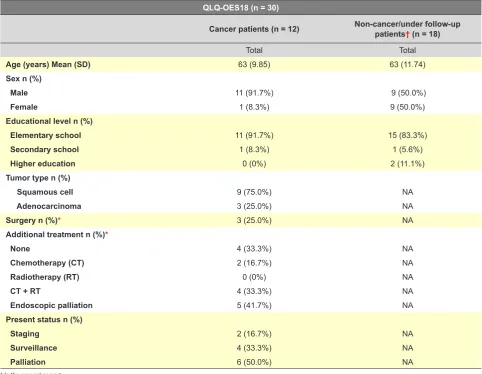Select the "Cancer patients (n = 12)" column header
The image size is (482, 374).
[254, 29]
